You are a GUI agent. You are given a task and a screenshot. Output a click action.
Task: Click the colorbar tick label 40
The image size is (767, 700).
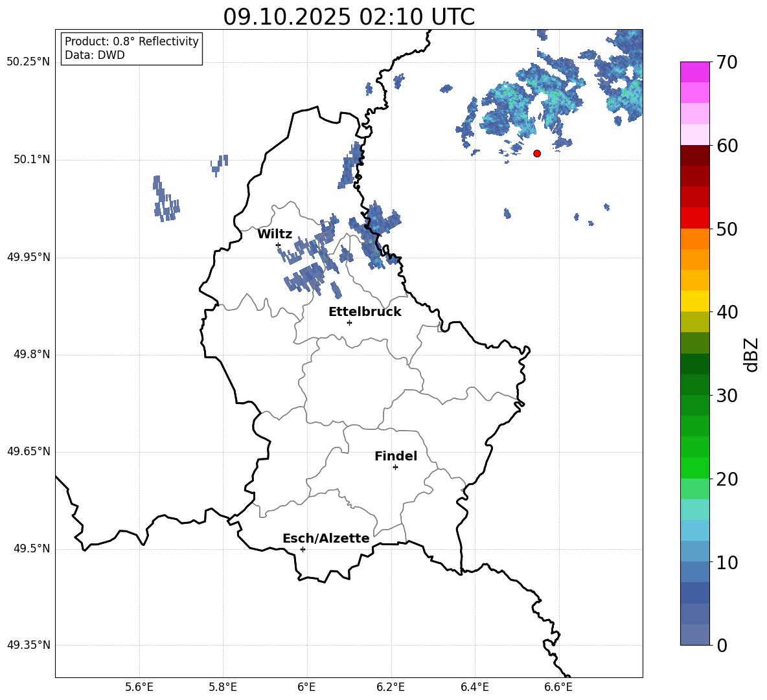click(727, 312)
